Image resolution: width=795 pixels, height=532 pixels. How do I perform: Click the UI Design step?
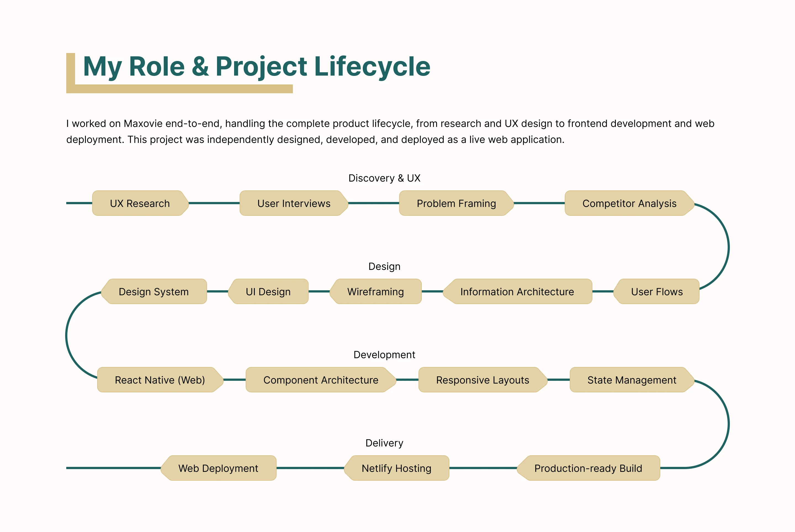268,291
